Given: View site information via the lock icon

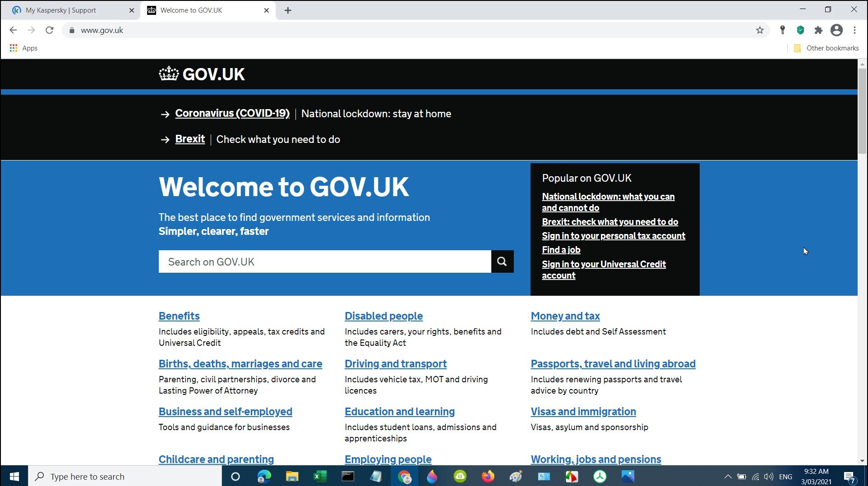Looking at the screenshot, I should (71, 30).
